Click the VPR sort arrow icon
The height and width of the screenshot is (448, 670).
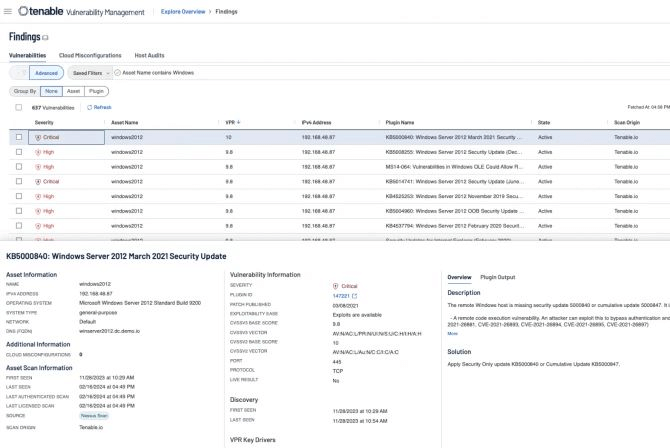pos(238,122)
